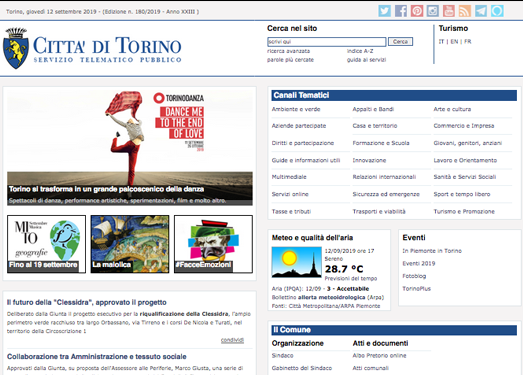Open the Appalti e Bandi channel
This screenshot has width=523, height=375.
tap(373, 109)
